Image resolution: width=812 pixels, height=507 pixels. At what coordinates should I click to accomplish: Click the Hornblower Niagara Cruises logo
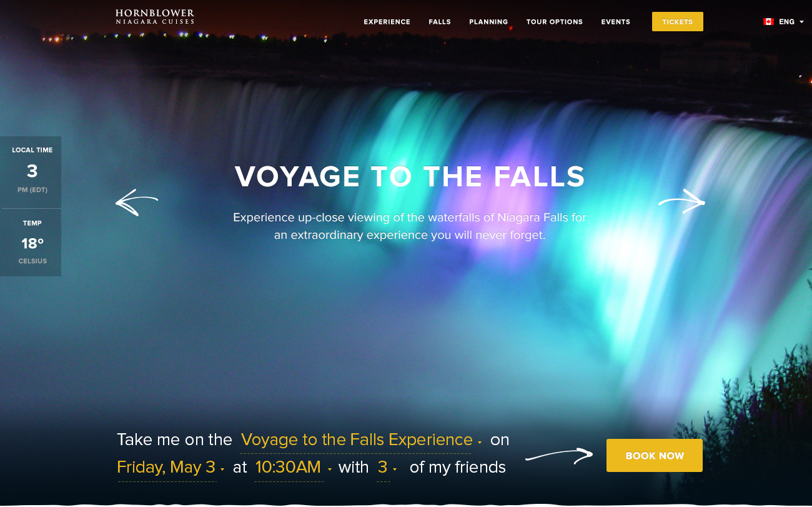point(155,17)
